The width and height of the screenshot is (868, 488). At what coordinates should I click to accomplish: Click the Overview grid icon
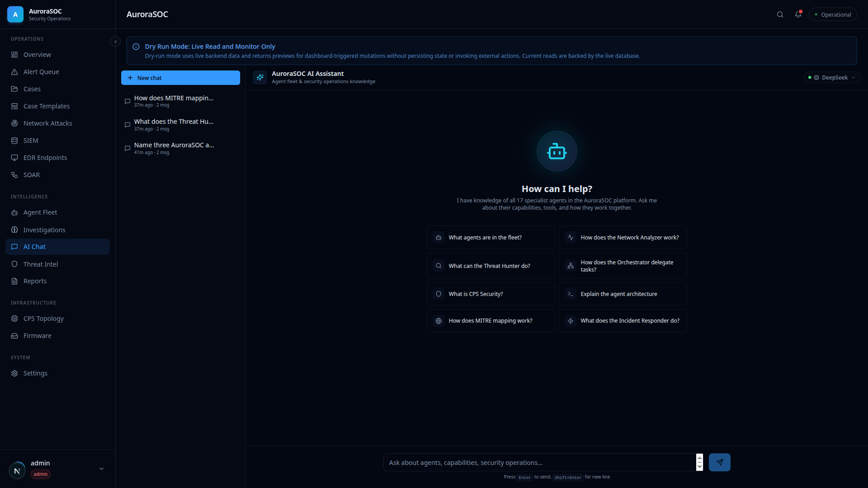(14, 55)
